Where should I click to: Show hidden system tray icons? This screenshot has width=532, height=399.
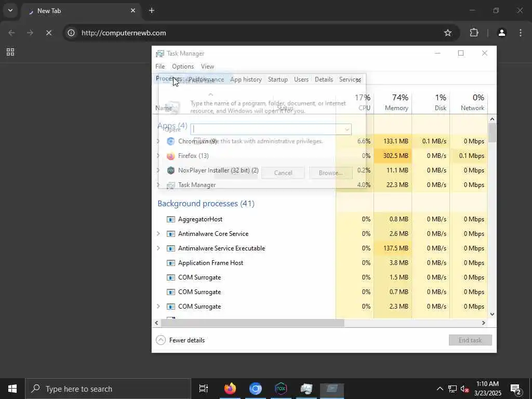pyautogui.click(x=440, y=389)
